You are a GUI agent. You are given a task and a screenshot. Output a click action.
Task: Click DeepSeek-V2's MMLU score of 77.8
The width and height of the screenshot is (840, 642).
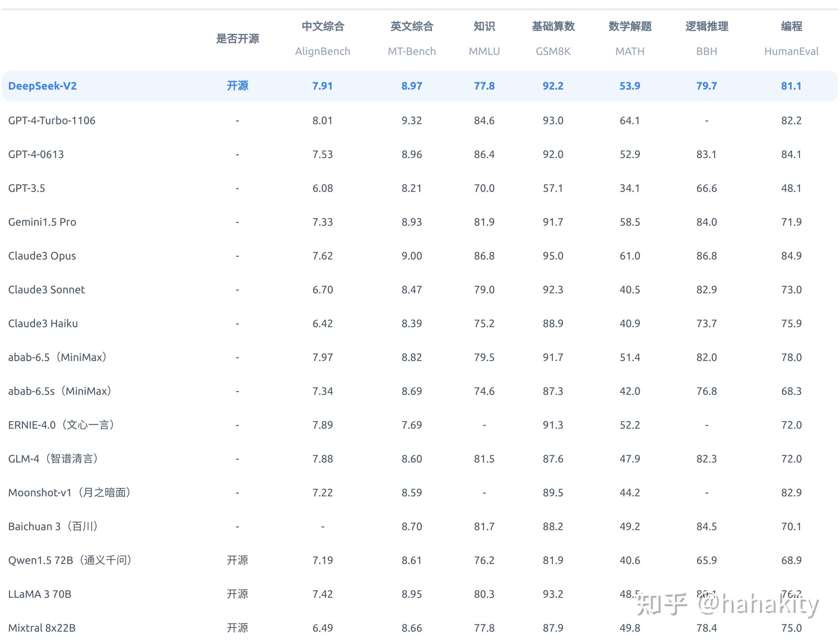[x=484, y=86]
